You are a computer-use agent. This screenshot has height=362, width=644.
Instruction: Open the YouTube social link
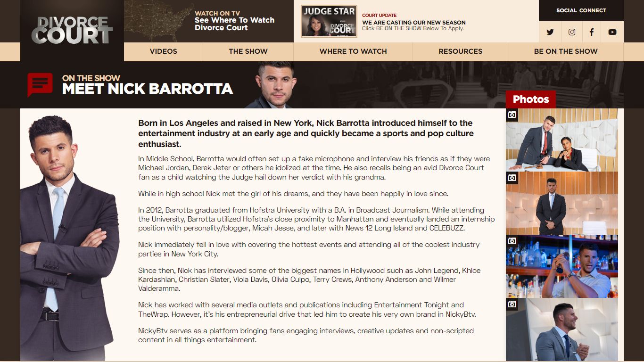click(x=612, y=32)
